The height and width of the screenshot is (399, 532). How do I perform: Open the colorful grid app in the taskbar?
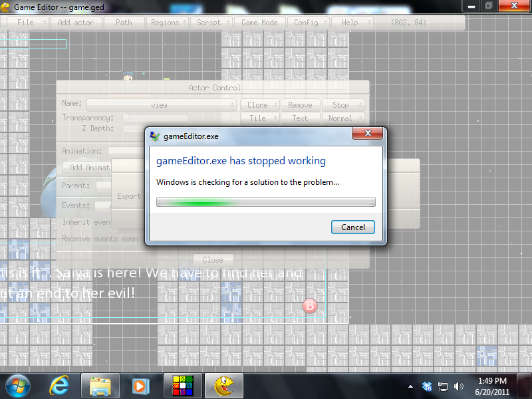click(x=182, y=386)
